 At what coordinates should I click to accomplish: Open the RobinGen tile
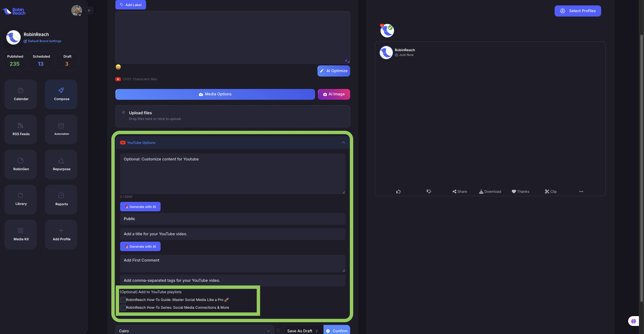[x=21, y=164]
